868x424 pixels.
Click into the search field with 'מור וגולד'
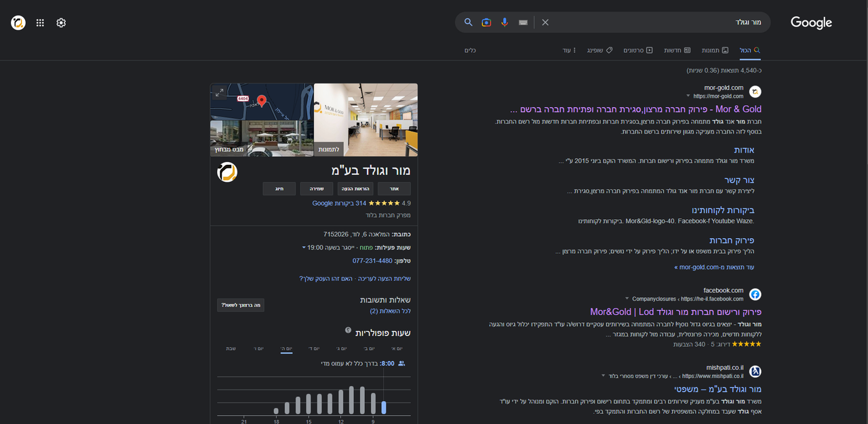point(658,22)
